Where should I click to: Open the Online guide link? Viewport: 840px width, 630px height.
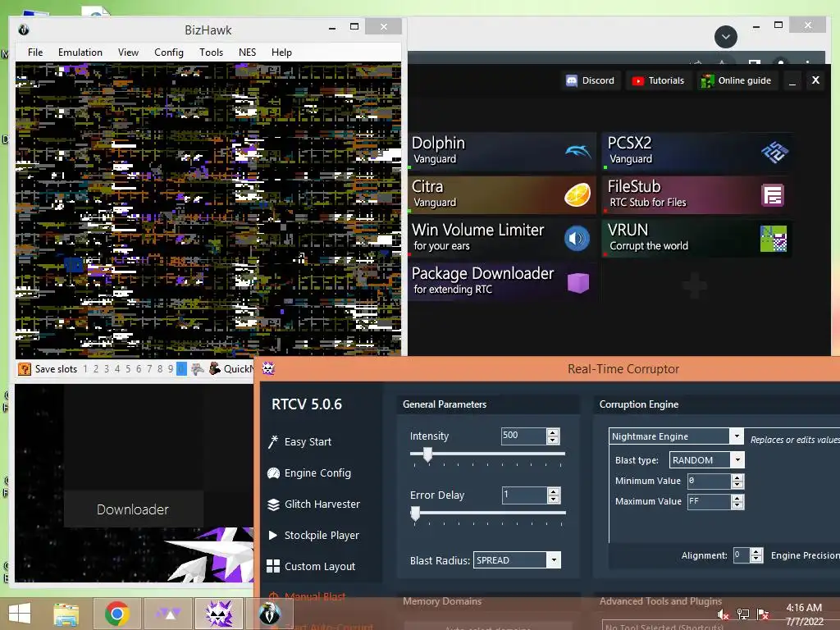(737, 80)
